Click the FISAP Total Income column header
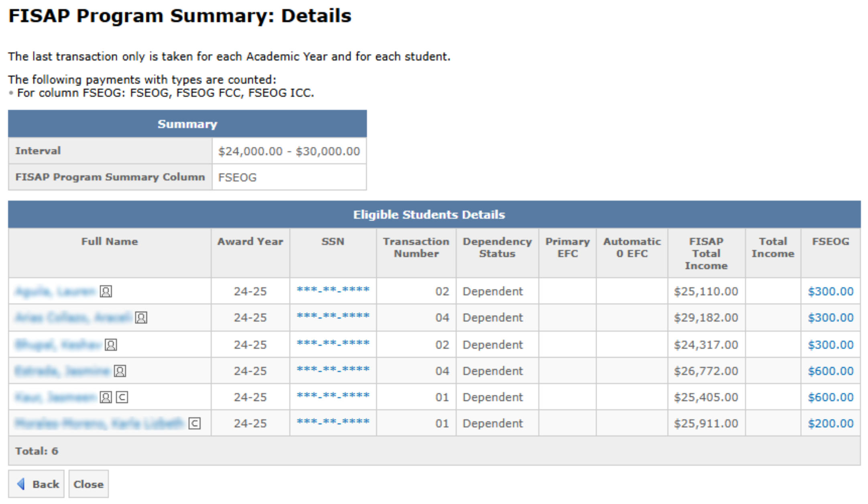Image resolution: width=868 pixels, height=504 pixels. [706, 253]
